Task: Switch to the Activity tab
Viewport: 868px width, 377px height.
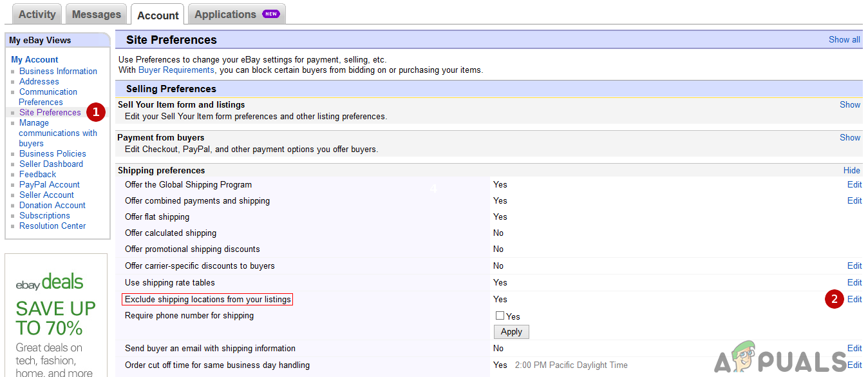Action: click(x=37, y=14)
